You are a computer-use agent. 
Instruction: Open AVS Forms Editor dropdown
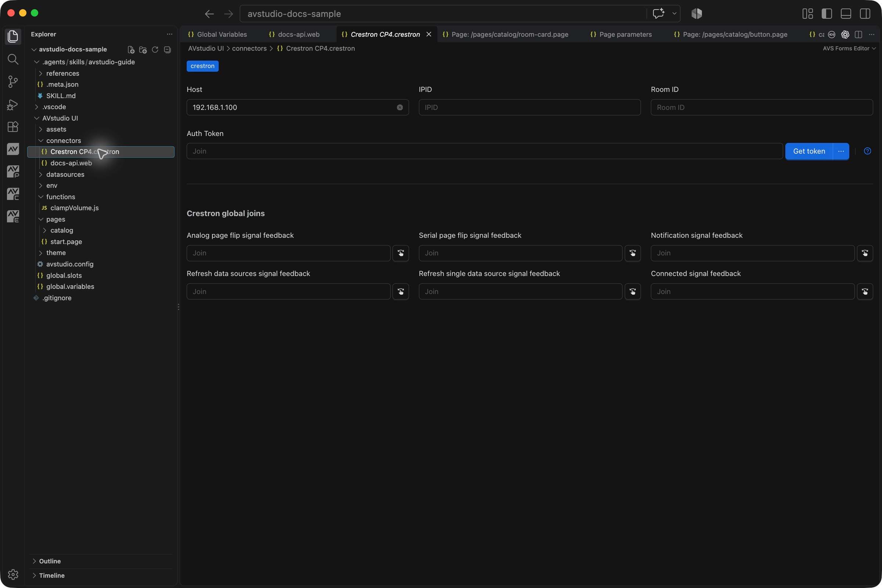[x=849, y=49]
